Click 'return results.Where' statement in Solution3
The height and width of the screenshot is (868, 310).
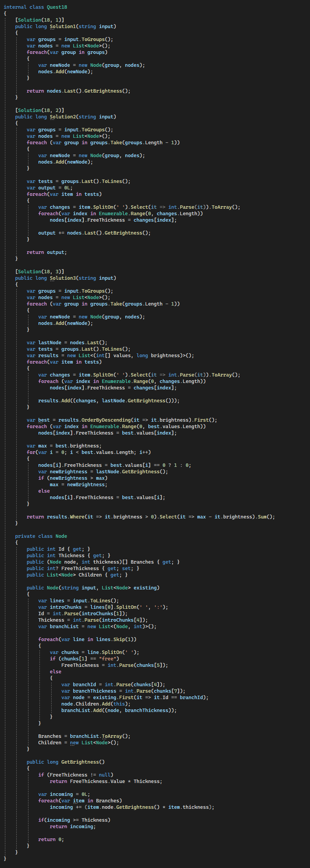click(151, 517)
